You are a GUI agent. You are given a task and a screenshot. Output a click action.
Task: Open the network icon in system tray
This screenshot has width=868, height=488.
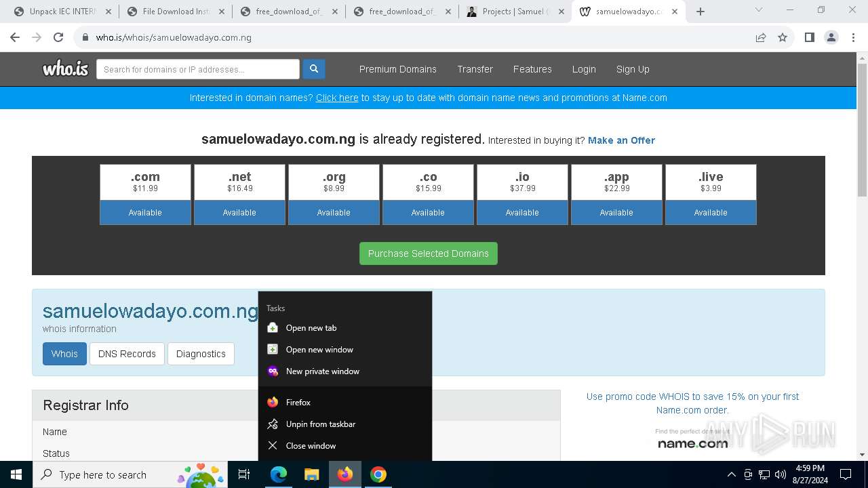point(764,474)
